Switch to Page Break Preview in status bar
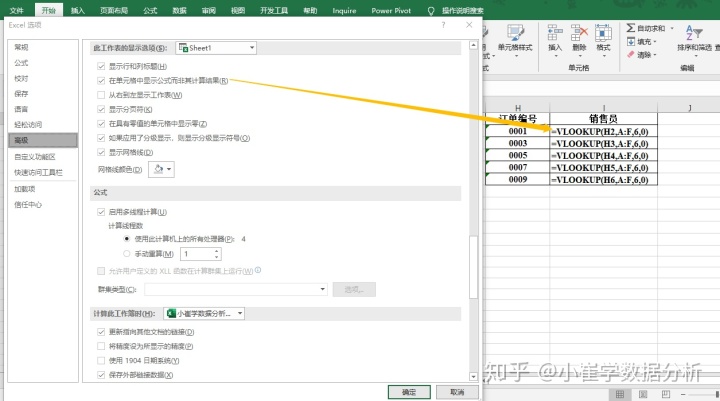 pyautogui.click(x=666, y=394)
